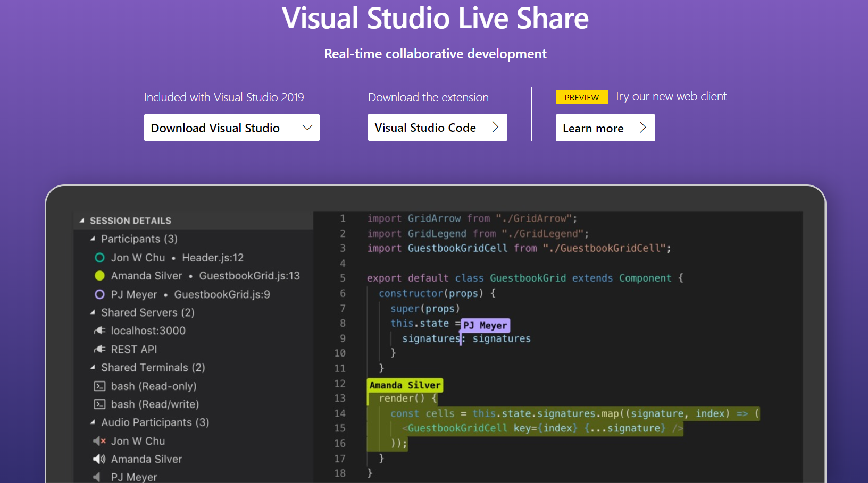The height and width of the screenshot is (483, 868).
Task: Click 'export default class GuestbookGrid' code line
Action: [525, 278]
